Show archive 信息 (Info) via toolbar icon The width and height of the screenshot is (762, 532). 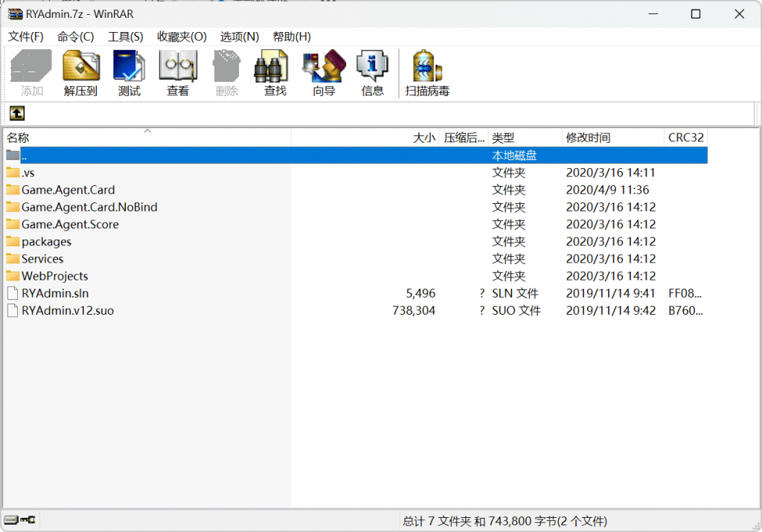tap(371, 72)
